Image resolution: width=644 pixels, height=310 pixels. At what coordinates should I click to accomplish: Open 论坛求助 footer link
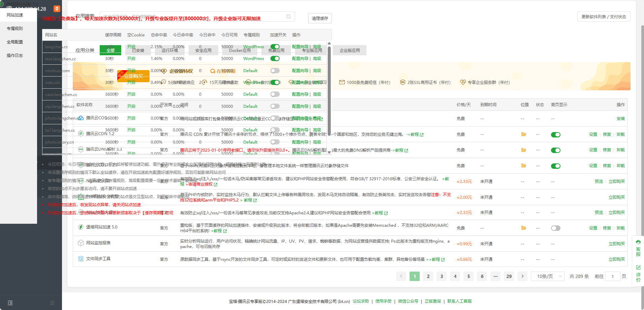tap(361, 301)
